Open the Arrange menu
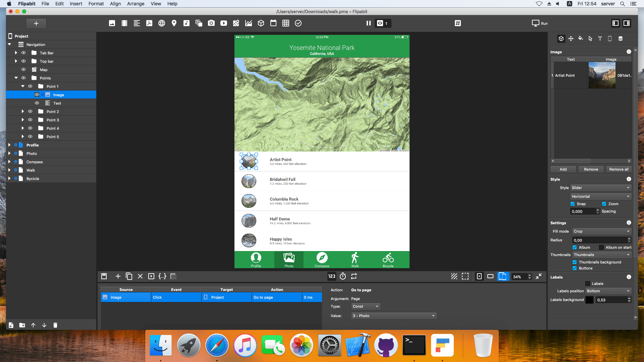 136,4
